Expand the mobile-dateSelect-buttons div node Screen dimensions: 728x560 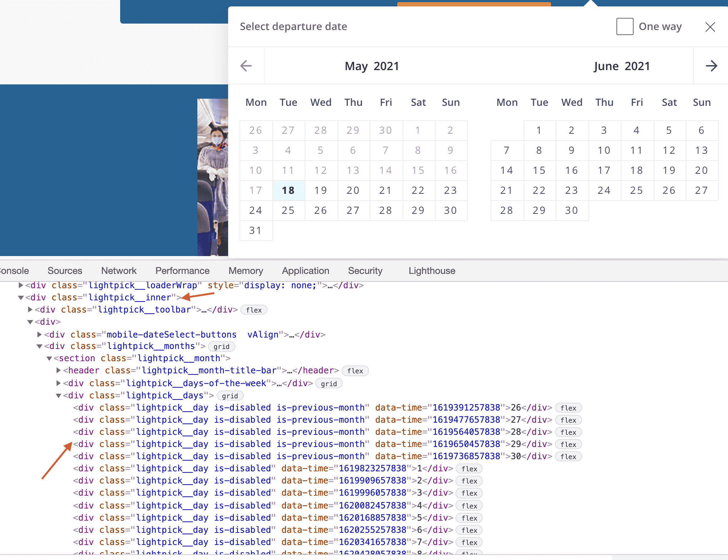[x=40, y=335]
